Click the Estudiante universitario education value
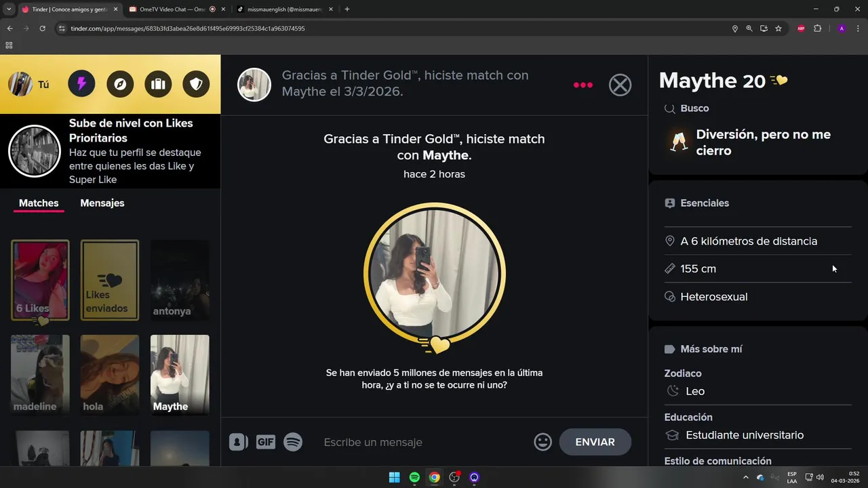This screenshot has height=488, width=868. coord(745,435)
